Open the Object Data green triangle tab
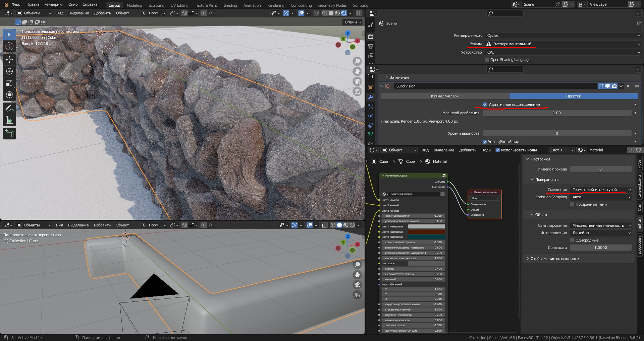This screenshot has height=341, width=644. 371,135
